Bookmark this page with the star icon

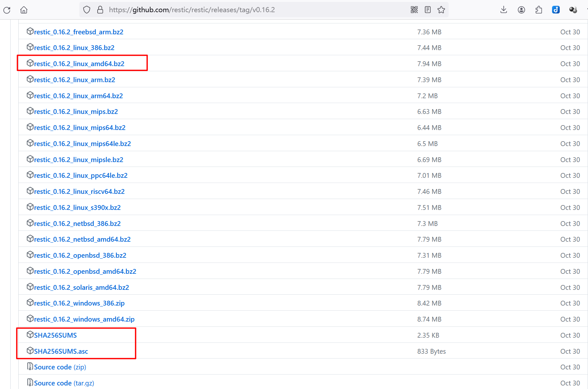coord(441,10)
